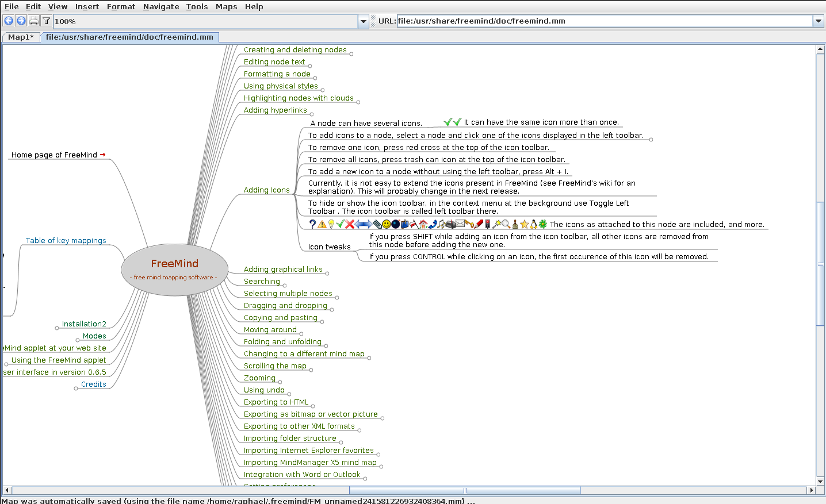826x504 pixels.
Task: Click the music notes icon
Action: click(x=442, y=224)
